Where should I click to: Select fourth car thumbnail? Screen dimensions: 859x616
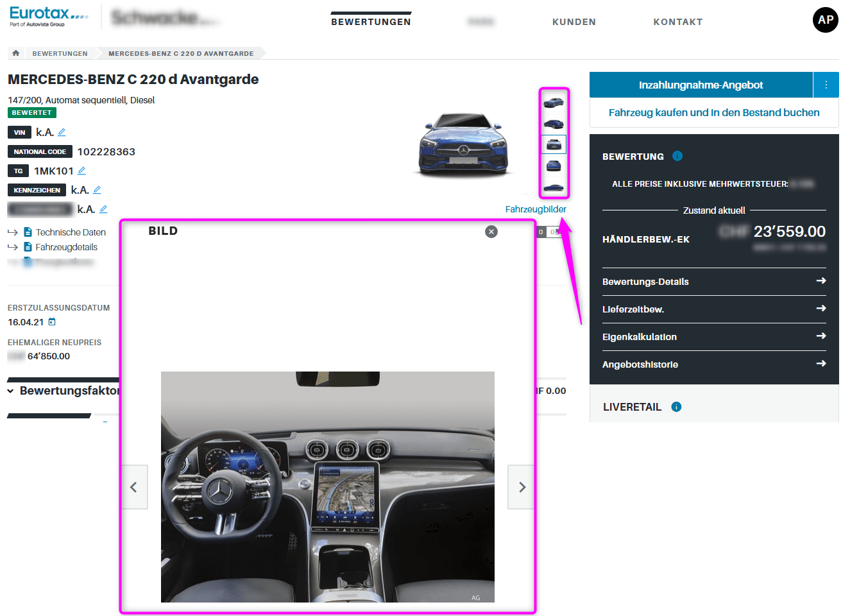tap(554, 166)
